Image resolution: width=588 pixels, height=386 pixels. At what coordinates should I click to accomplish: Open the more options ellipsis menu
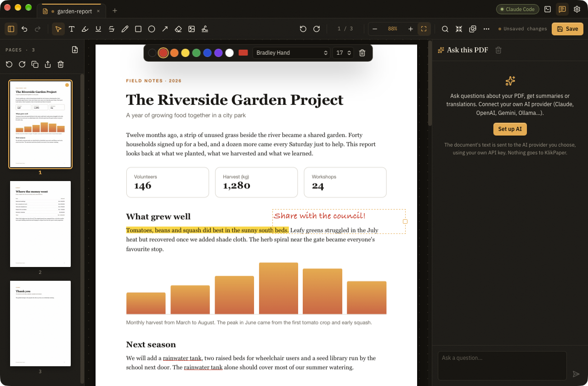coord(486,29)
